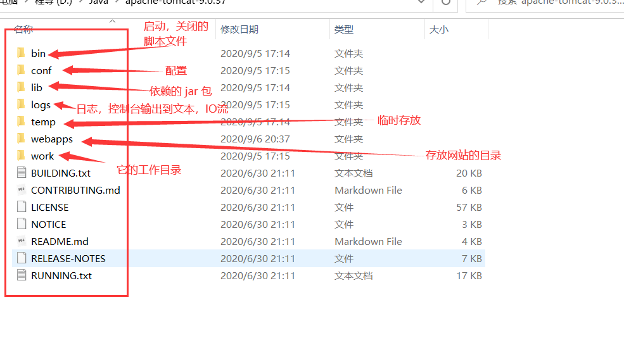The width and height of the screenshot is (624, 364).
Task: Select the README.md file name
Action: coord(60,241)
